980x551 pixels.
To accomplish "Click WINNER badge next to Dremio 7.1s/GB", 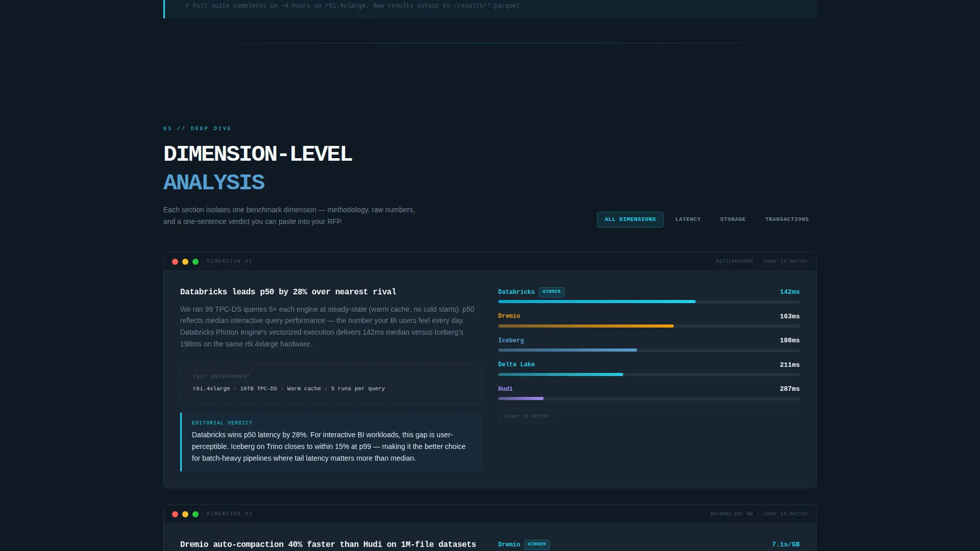I will point(536,544).
